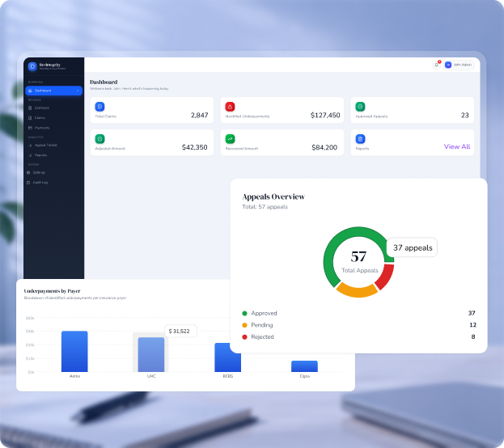Click the Dashboard page heading

point(104,82)
